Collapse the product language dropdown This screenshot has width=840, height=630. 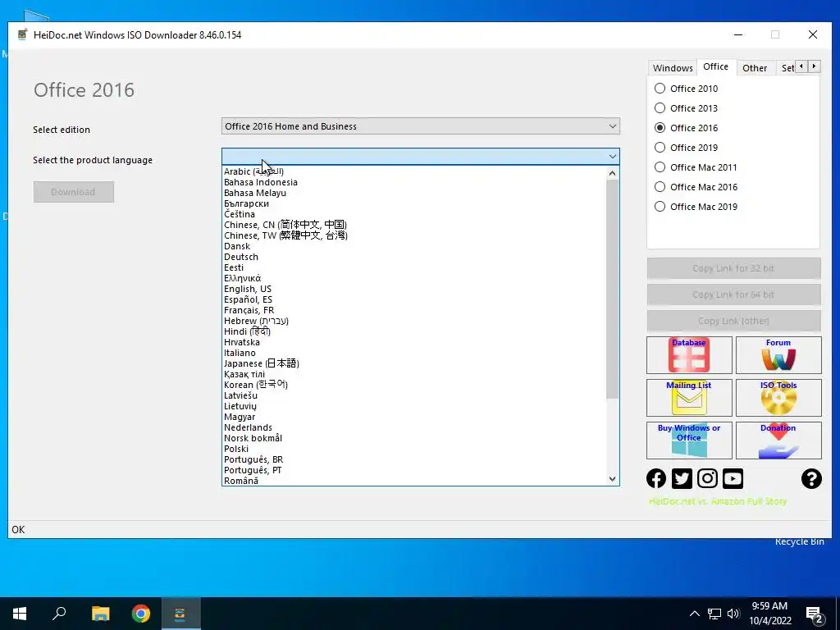pyautogui.click(x=612, y=157)
